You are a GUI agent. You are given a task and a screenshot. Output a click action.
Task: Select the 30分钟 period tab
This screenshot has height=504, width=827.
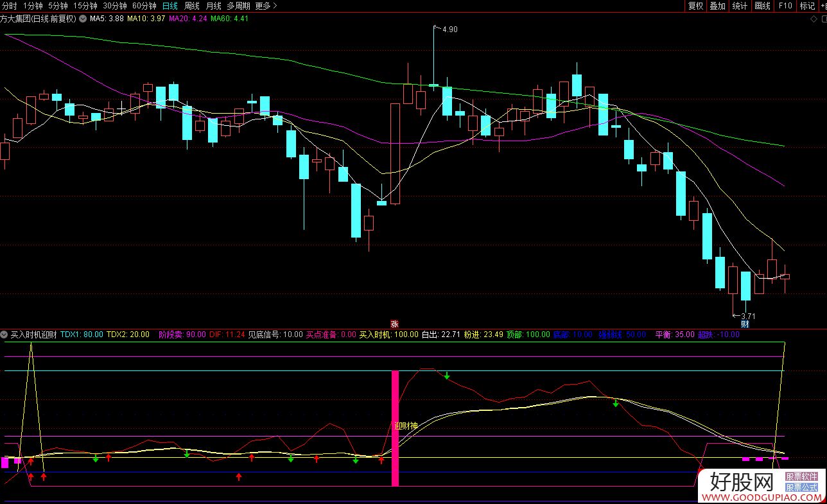point(115,6)
